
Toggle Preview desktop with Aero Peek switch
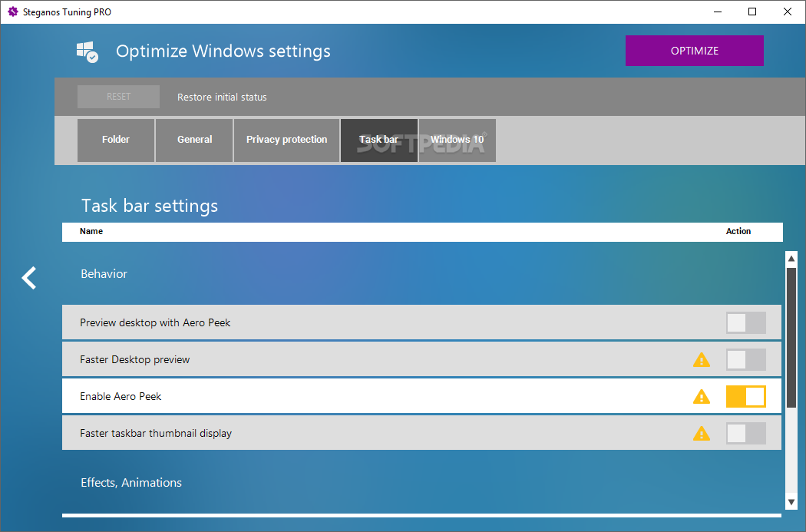pos(746,322)
